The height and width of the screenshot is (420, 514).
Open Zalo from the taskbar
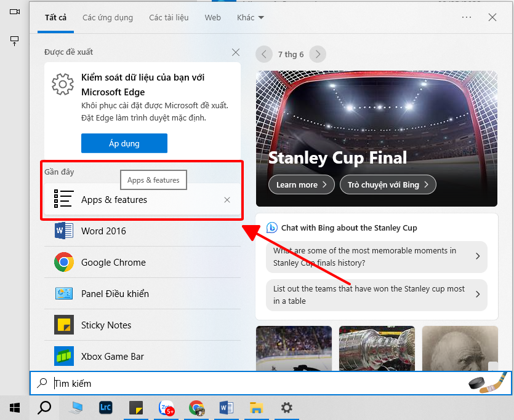[166, 408]
